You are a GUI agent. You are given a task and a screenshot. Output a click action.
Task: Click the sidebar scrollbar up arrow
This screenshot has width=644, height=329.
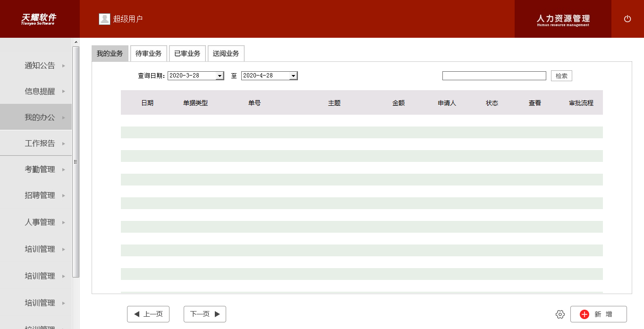coord(76,42)
